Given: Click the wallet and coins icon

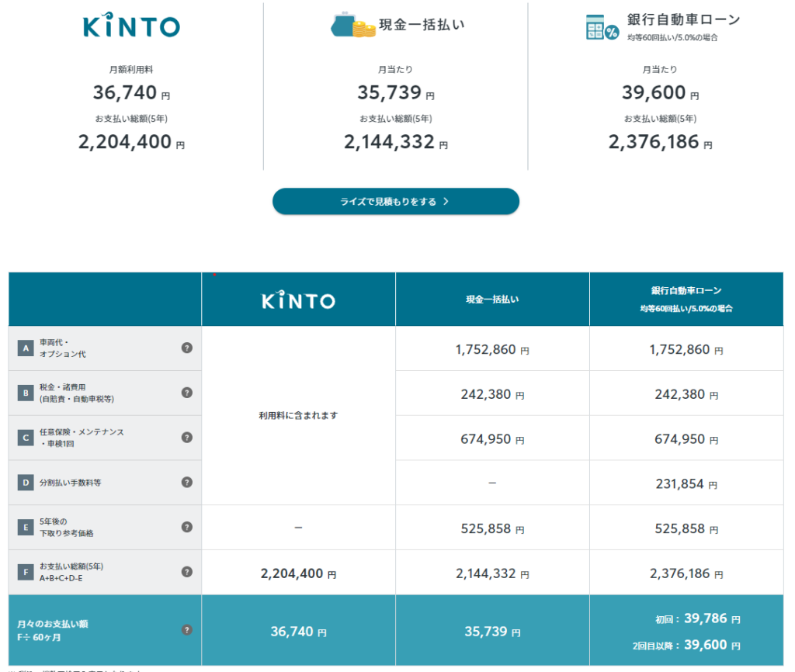Looking at the screenshot, I should 353,24.
